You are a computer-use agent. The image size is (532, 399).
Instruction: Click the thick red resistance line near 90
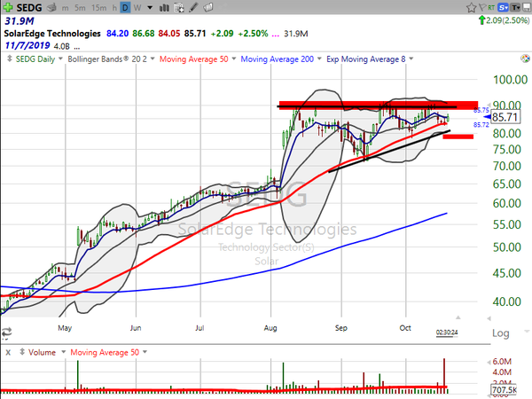[x=379, y=106]
